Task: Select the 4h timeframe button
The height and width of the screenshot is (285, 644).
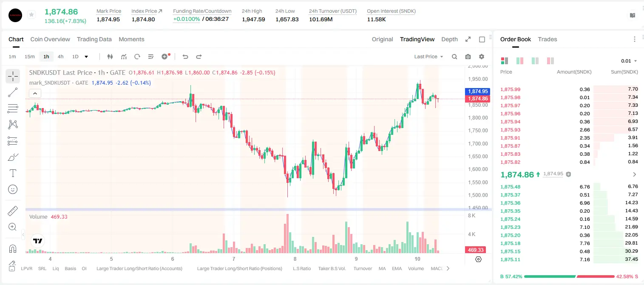Action: (x=60, y=57)
